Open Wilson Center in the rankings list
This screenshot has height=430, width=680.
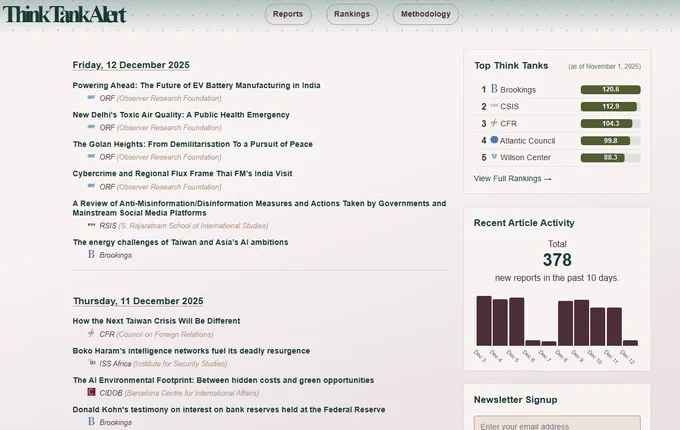pos(525,157)
